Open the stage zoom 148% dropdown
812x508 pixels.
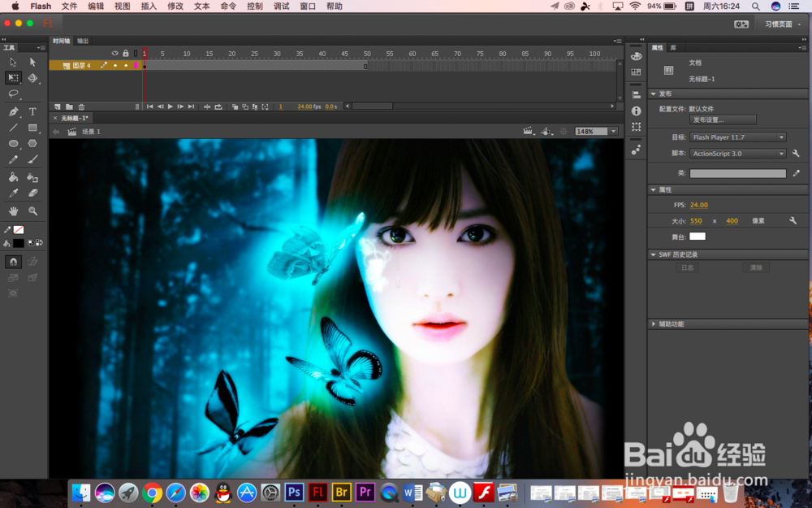tap(614, 132)
